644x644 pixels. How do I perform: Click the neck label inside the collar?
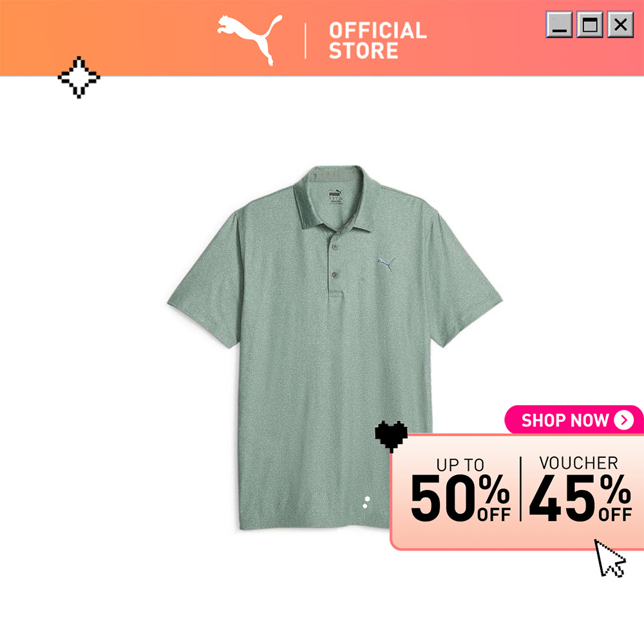click(336, 197)
